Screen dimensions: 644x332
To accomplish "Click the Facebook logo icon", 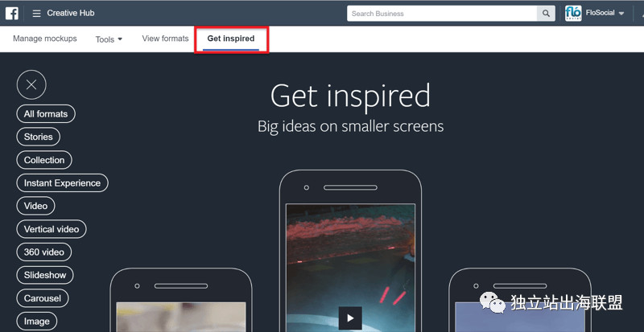I will coord(11,13).
